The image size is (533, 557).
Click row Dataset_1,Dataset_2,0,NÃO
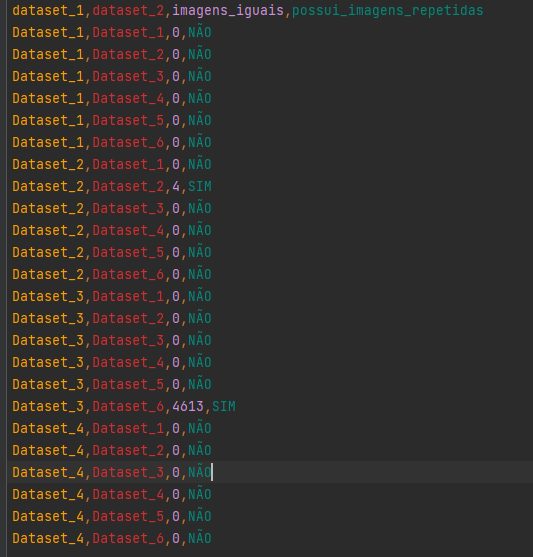coord(112,55)
